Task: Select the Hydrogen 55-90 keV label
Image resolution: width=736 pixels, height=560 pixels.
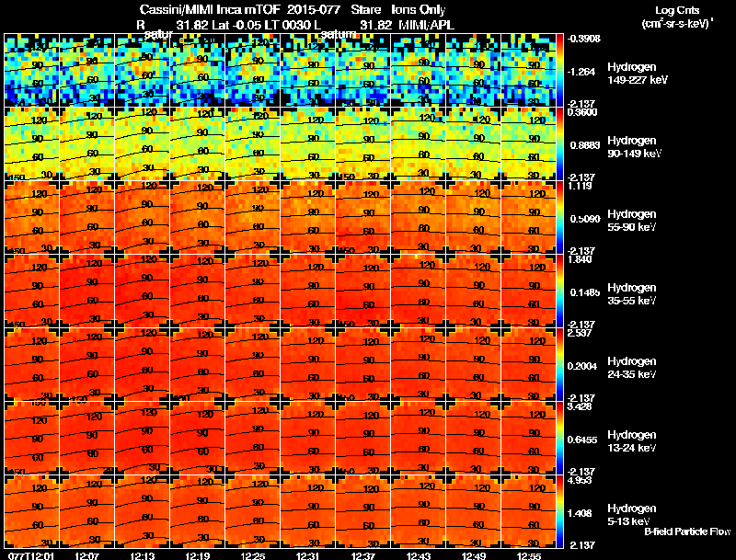Action: [632, 221]
